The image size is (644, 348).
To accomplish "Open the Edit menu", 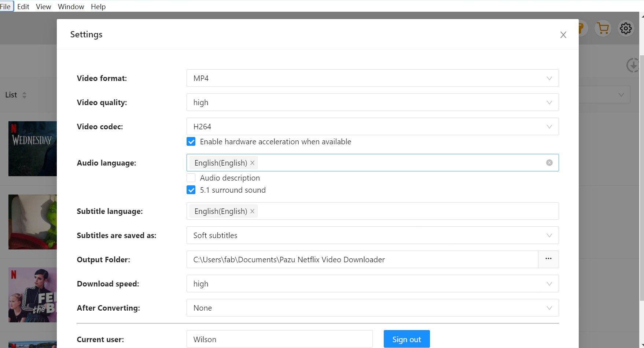I will (x=23, y=7).
